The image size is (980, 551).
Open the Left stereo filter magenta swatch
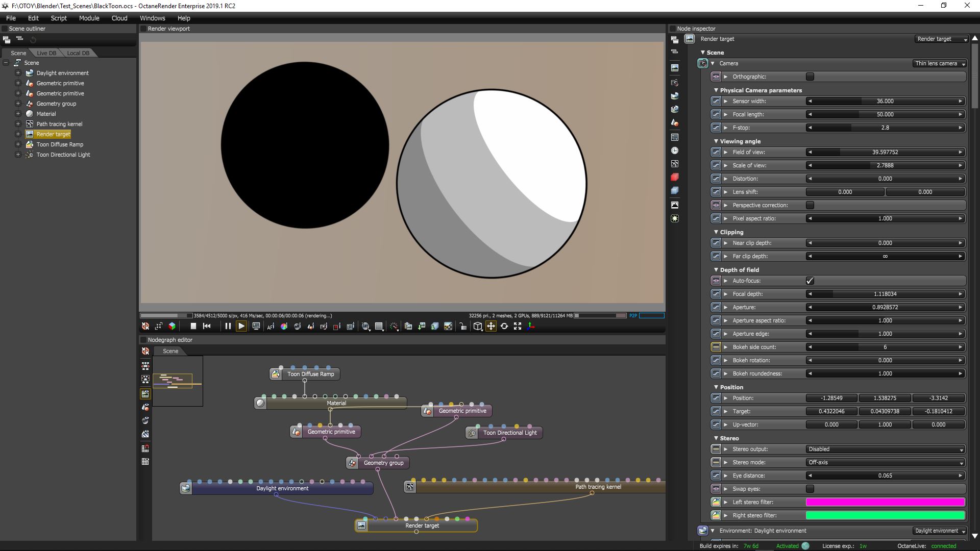click(885, 502)
